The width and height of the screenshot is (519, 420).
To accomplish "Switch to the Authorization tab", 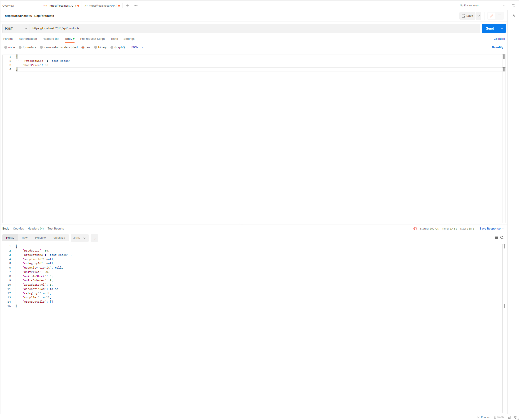I will 28,39.
